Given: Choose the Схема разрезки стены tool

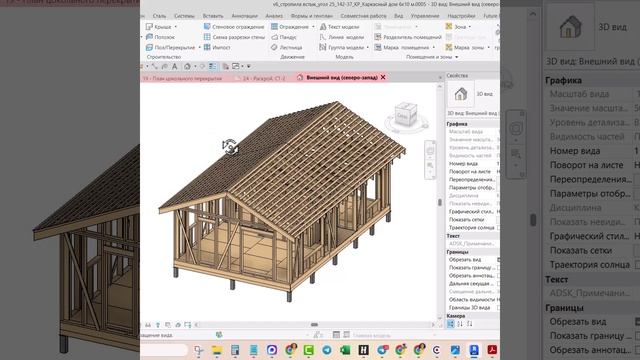Looking at the screenshot, I should tap(234, 37).
